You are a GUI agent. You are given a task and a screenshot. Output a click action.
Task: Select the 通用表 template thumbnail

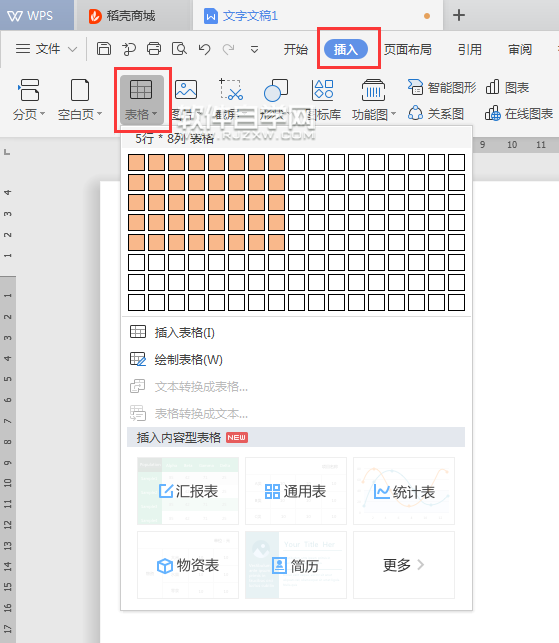click(296, 491)
